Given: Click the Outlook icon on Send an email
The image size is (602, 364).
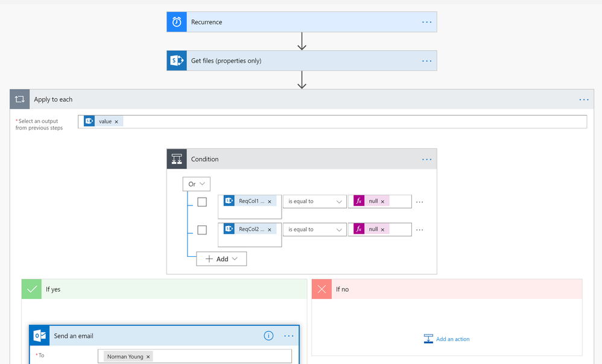Looking at the screenshot, I should click(40, 336).
